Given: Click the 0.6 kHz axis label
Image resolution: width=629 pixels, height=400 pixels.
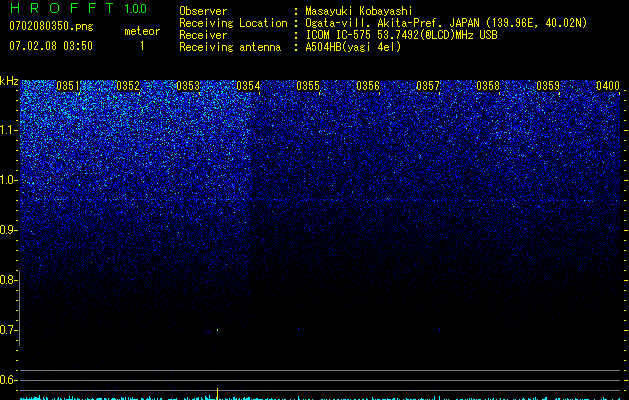Looking at the screenshot, I should 8,380.
